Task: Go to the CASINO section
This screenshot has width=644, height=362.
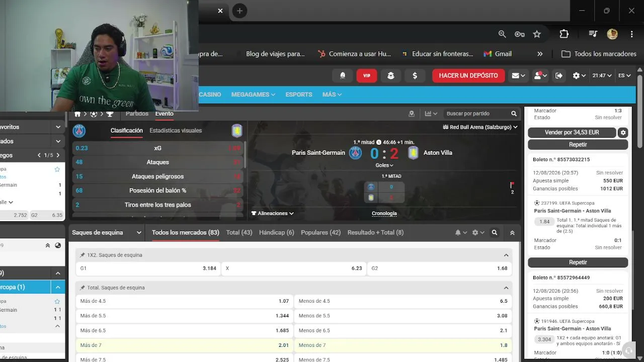Action: point(210,95)
